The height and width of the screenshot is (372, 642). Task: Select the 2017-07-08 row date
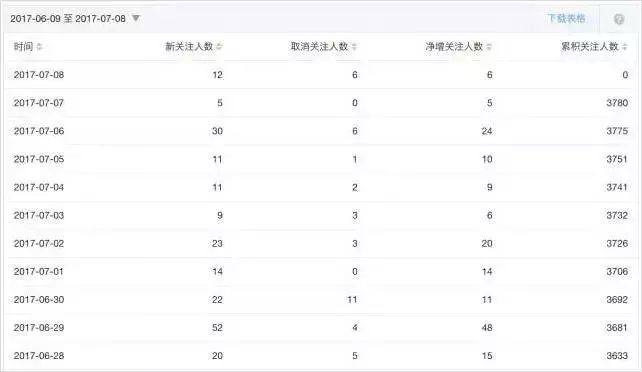39,74
